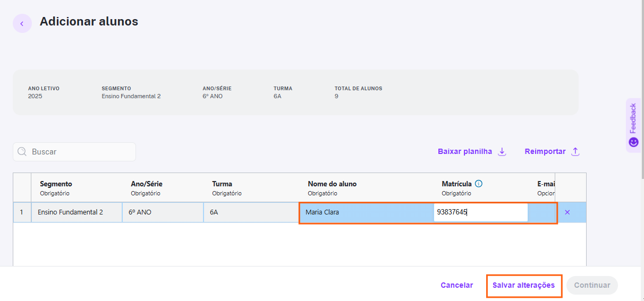This screenshot has width=644, height=301.
Task: Click the Continuar button
Action: click(x=592, y=286)
